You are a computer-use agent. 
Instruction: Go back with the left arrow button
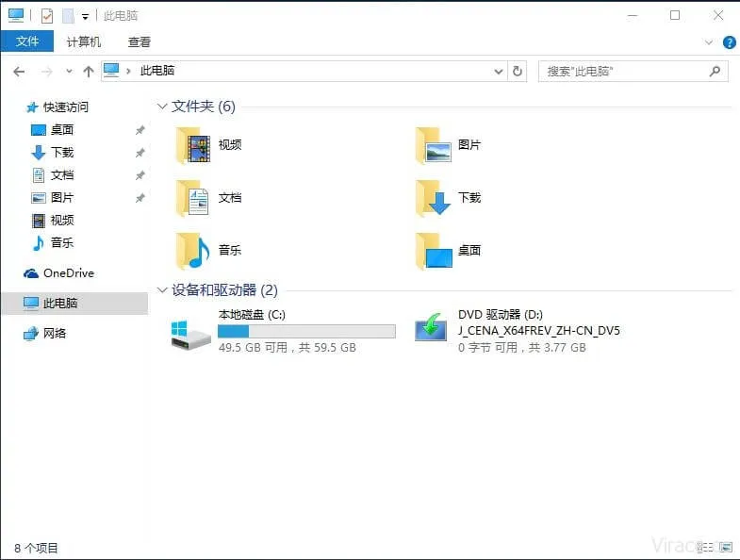(19, 72)
